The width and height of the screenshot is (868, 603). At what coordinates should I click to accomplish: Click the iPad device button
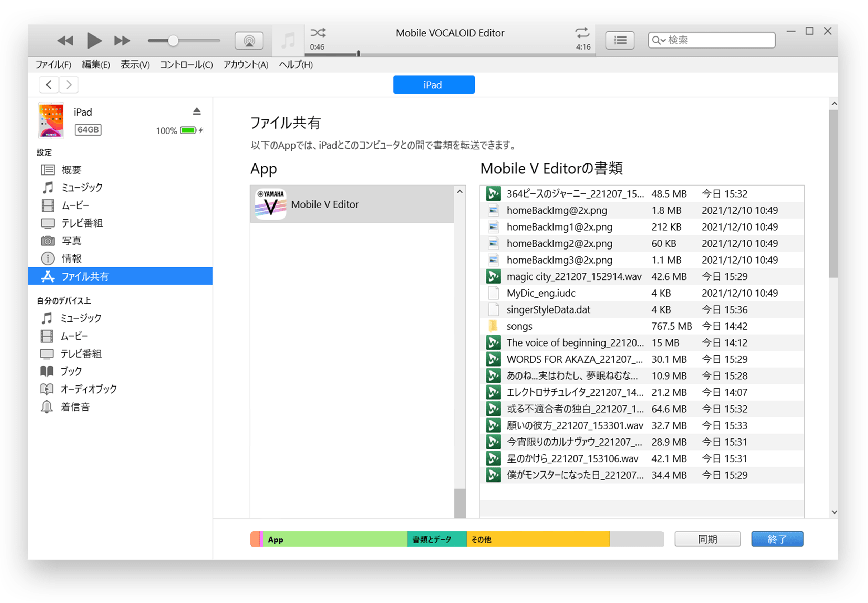(x=434, y=85)
